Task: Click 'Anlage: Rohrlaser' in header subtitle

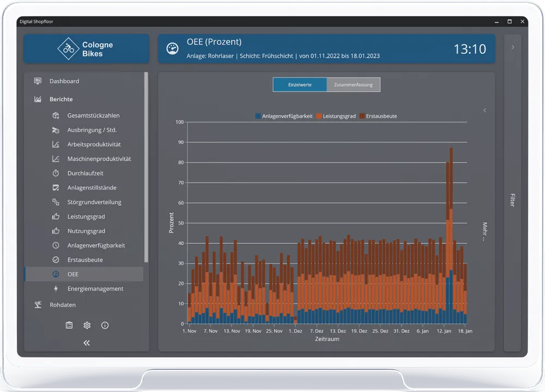Action: (210, 56)
